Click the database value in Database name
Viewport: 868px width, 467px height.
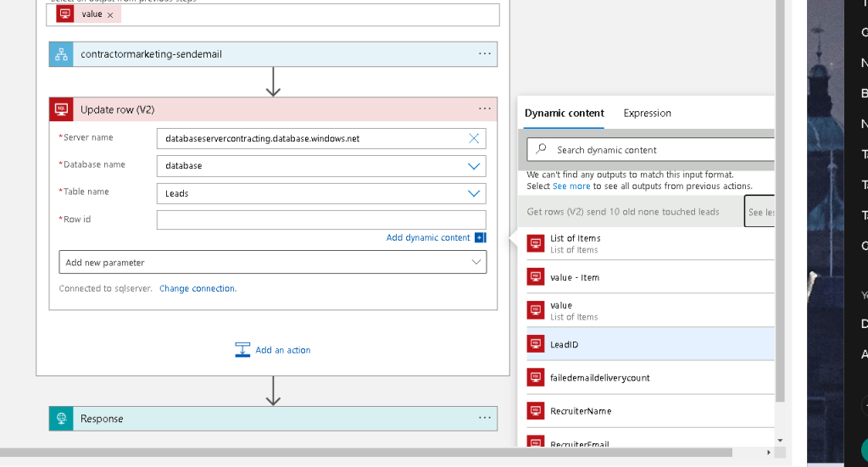183,165
